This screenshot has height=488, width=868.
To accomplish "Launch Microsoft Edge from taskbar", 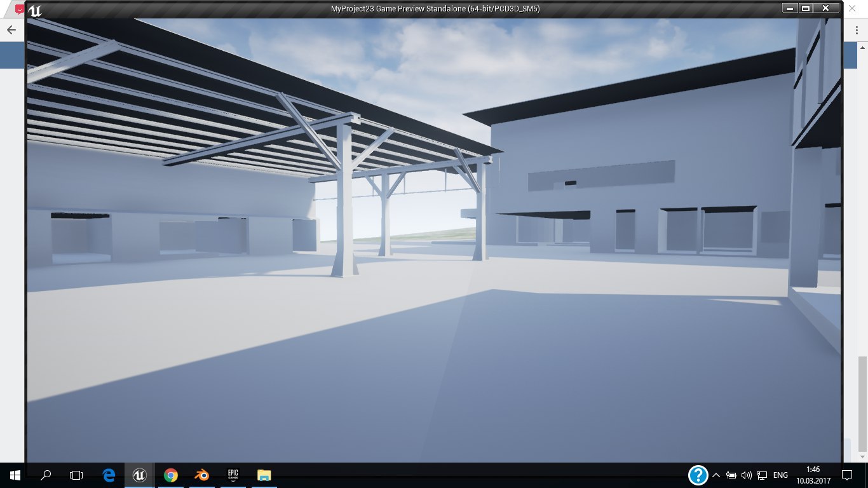I will (x=109, y=475).
